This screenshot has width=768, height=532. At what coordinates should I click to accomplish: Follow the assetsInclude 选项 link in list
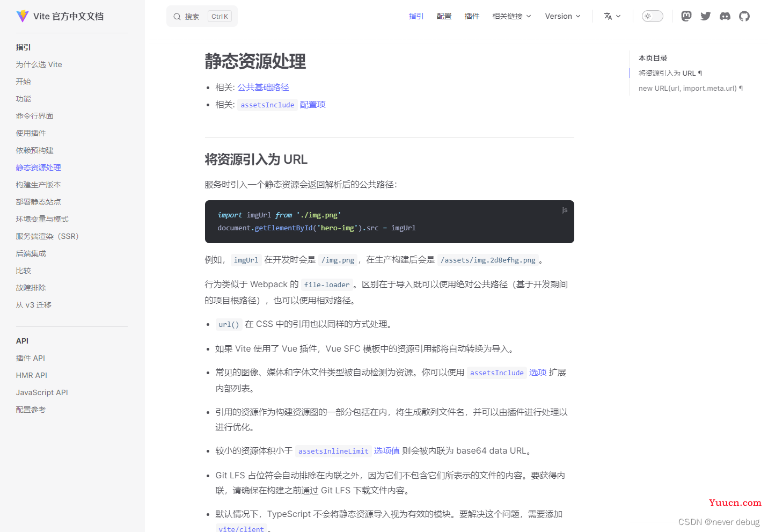507,373
